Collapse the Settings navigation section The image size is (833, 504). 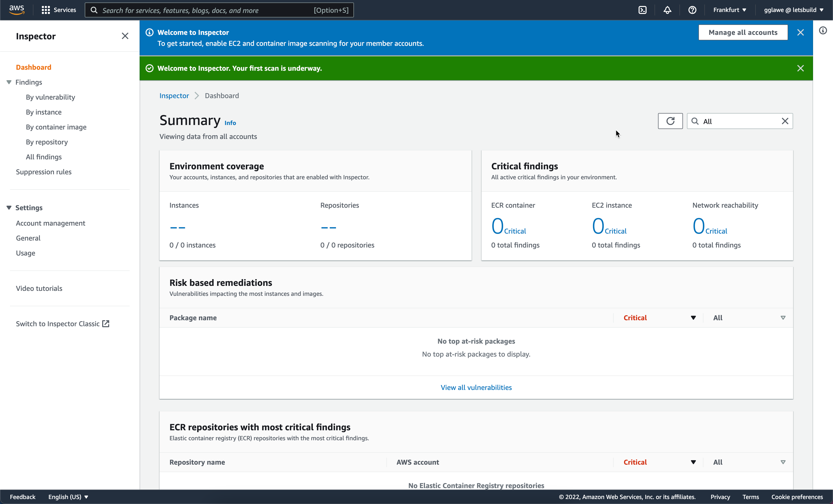pyautogui.click(x=9, y=207)
